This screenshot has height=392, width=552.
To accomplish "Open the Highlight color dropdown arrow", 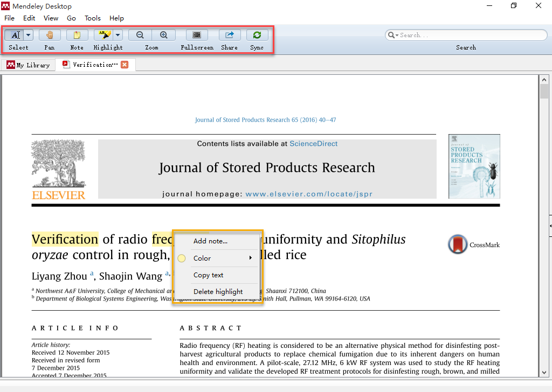I will (118, 34).
